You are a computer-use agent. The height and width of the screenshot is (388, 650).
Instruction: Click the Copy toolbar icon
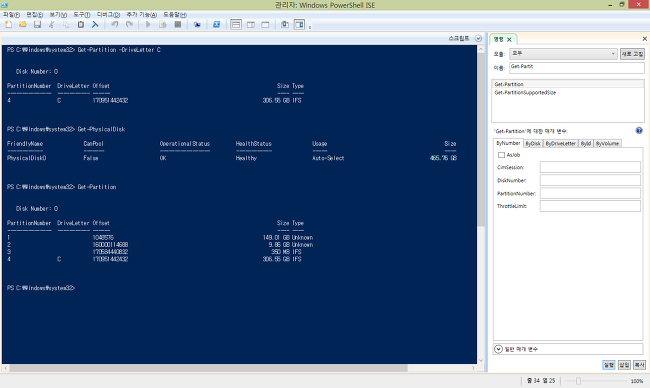[x=66, y=24]
